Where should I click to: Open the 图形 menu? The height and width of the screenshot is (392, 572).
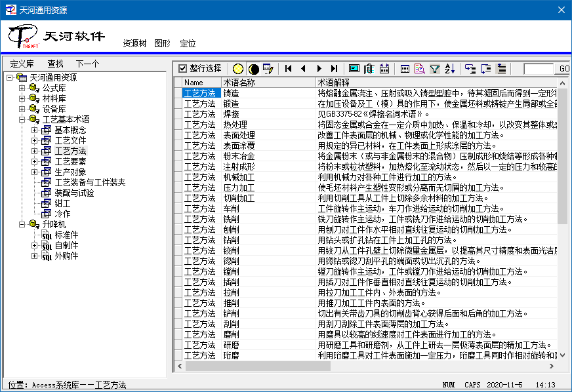162,43
